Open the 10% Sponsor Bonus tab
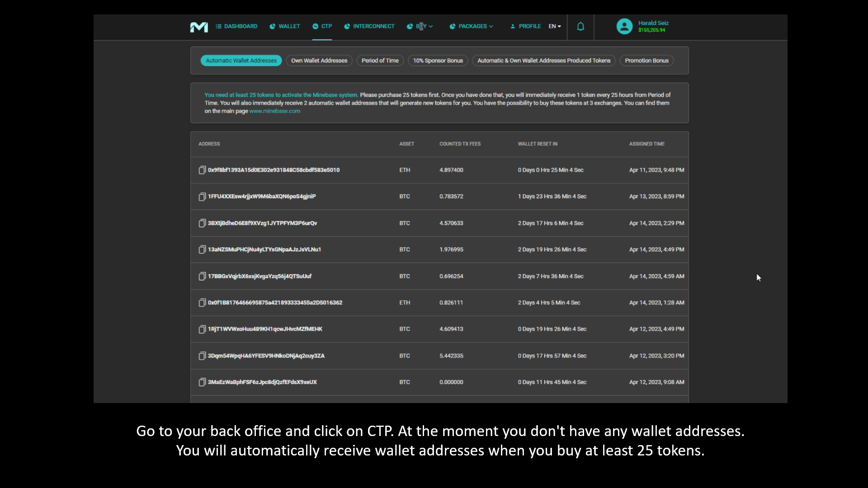The width and height of the screenshot is (868, 488). pos(438,61)
